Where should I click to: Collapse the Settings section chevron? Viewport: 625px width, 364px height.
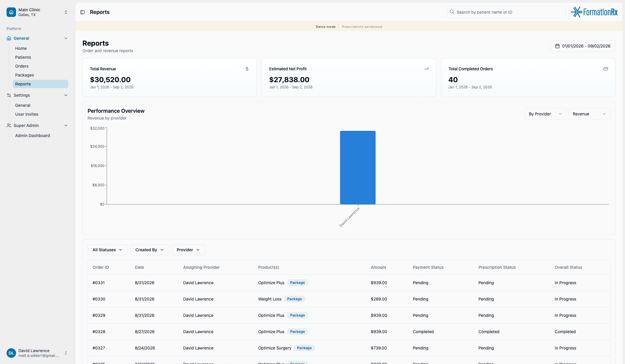click(x=66, y=95)
